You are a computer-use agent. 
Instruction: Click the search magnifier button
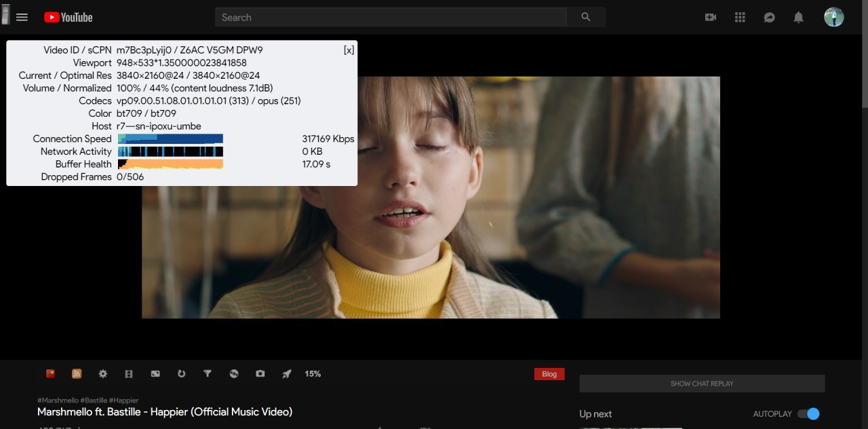586,17
